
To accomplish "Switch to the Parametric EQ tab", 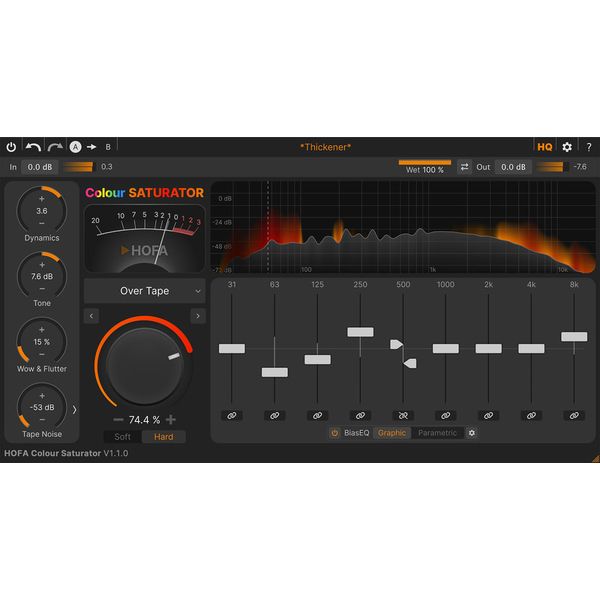I will 437,433.
